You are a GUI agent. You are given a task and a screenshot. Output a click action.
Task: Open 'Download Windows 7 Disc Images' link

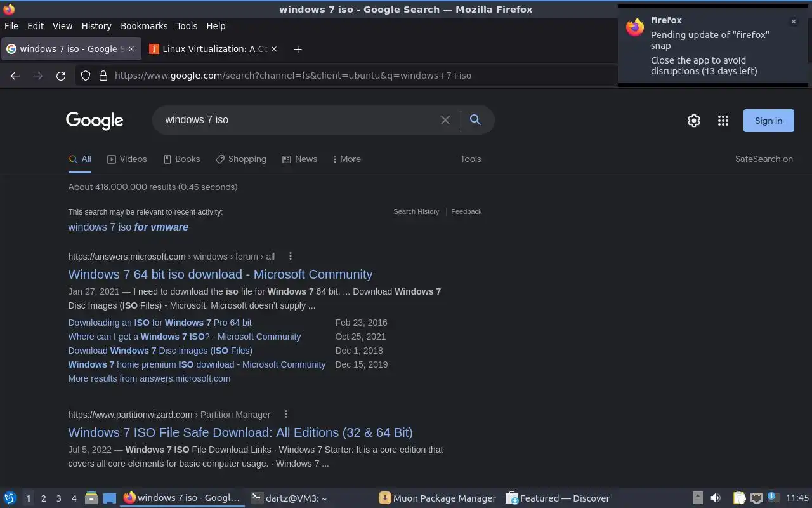pos(160,351)
